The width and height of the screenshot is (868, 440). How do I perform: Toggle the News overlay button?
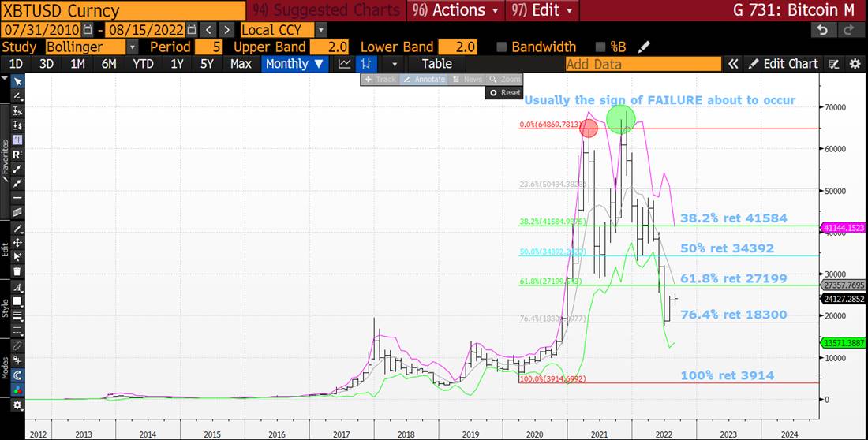467,80
